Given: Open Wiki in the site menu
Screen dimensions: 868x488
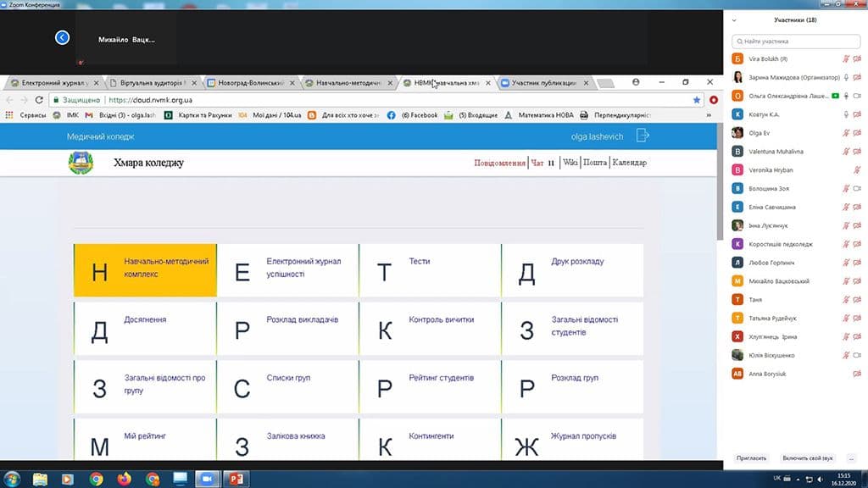Looking at the screenshot, I should tap(570, 163).
